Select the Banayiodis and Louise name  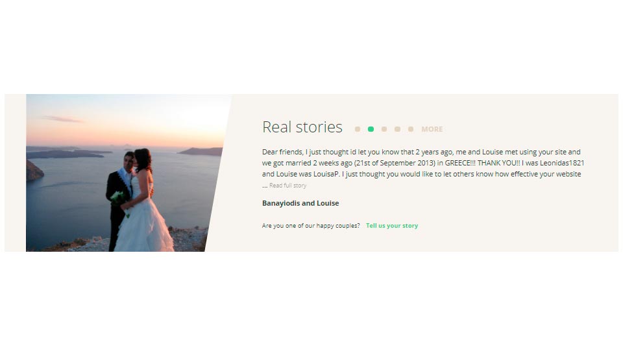pos(300,203)
